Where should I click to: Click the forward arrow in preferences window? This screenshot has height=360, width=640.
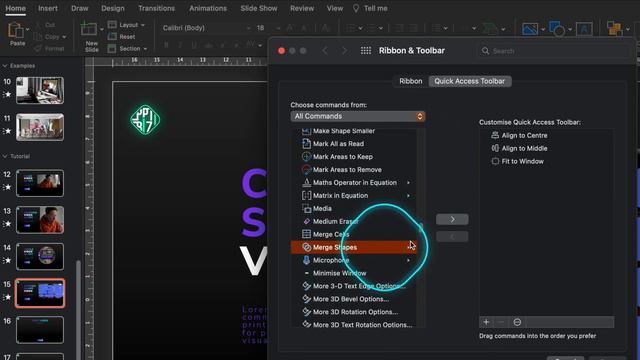click(x=344, y=51)
